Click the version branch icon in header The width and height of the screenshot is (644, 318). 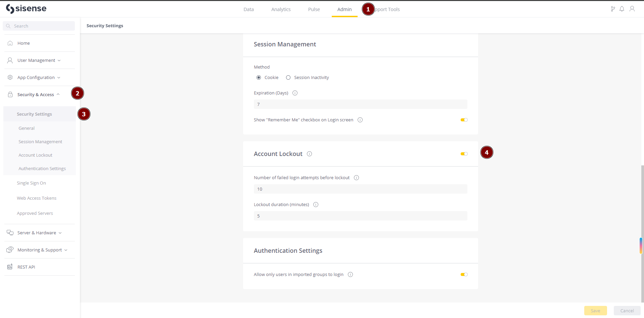click(612, 9)
